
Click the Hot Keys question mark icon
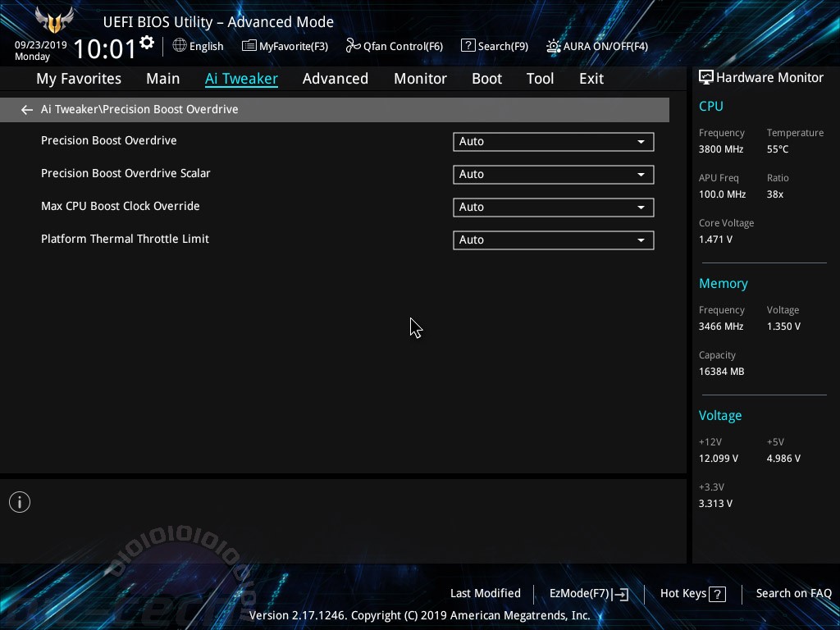[x=717, y=594]
